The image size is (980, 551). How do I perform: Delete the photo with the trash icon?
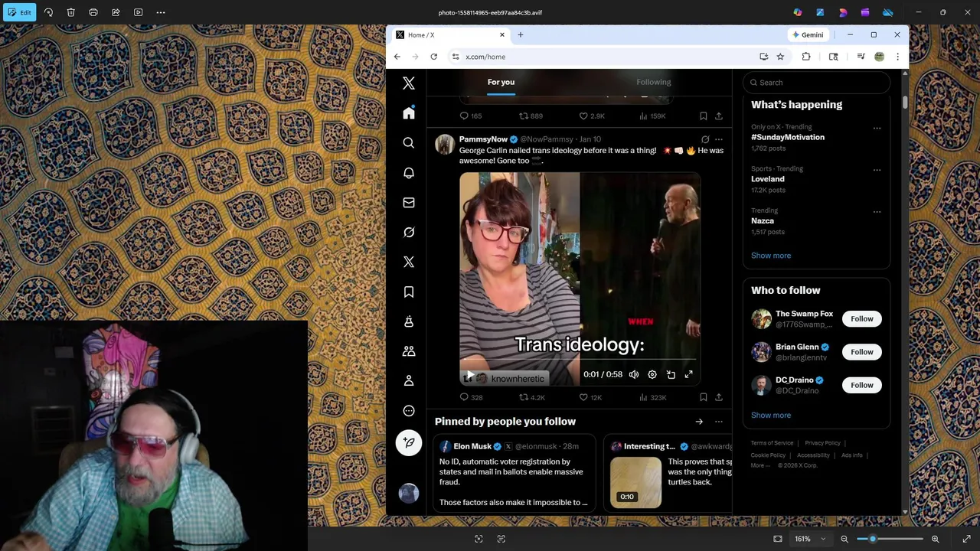coord(70,12)
